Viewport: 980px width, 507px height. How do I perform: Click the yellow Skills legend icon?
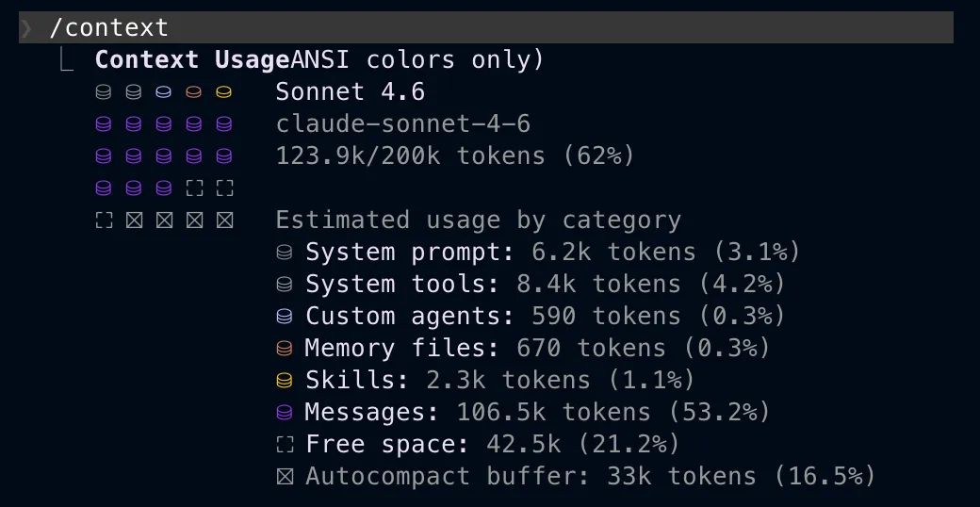pos(285,380)
